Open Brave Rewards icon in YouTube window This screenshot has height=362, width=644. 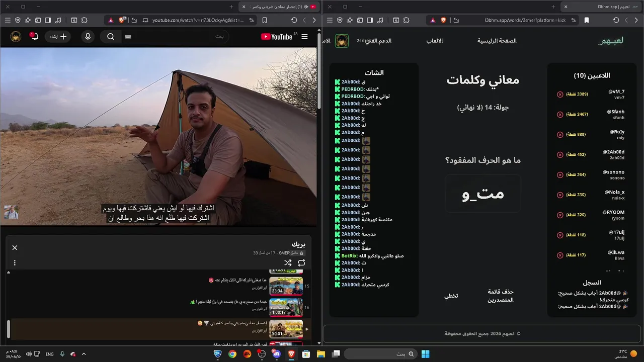111,20
